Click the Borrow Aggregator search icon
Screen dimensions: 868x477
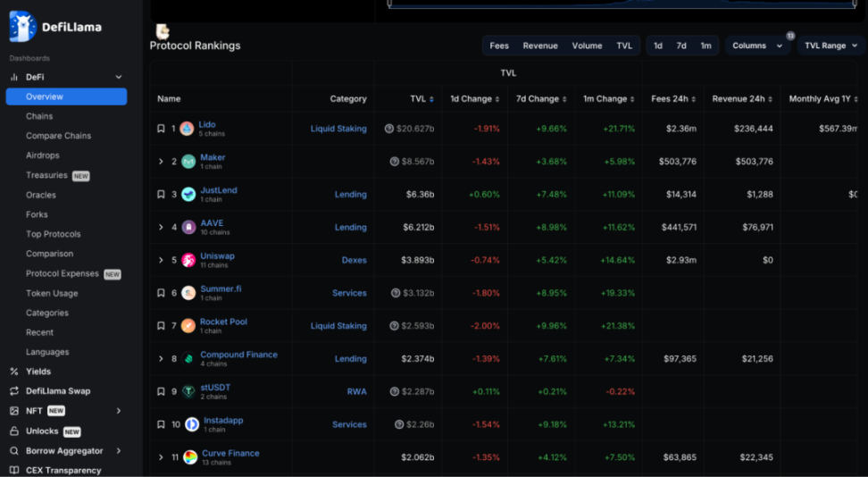(x=14, y=451)
